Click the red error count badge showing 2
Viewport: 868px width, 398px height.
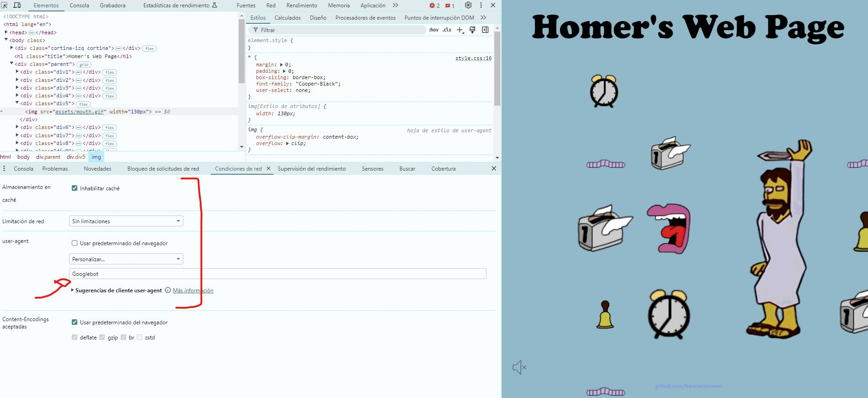pos(434,5)
